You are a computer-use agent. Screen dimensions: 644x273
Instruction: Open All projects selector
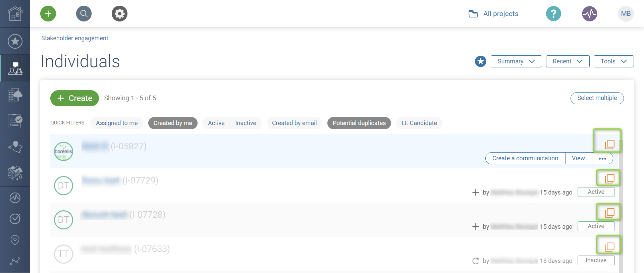493,14
